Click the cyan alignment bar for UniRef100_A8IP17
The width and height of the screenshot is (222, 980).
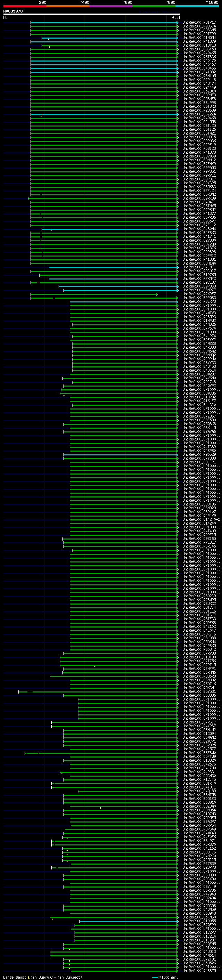pos(104,23)
